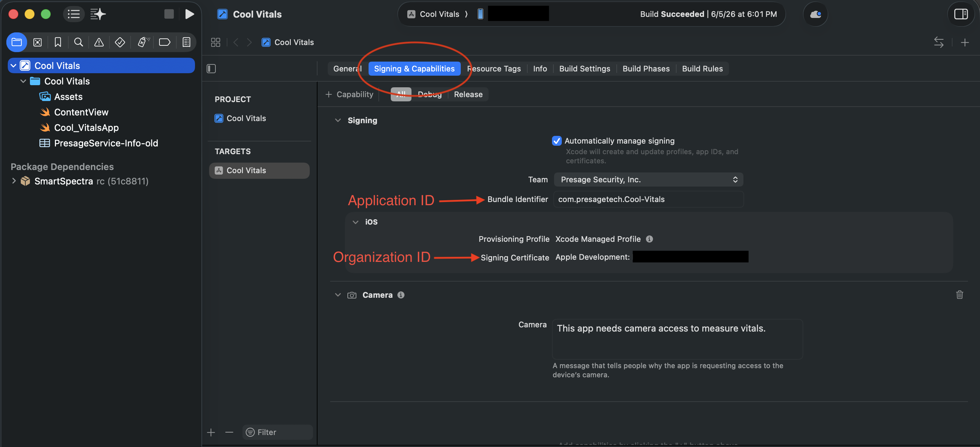Image resolution: width=980 pixels, height=447 pixels.
Task: Toggle the inspector panel on the right
Action: coord(961,14)
